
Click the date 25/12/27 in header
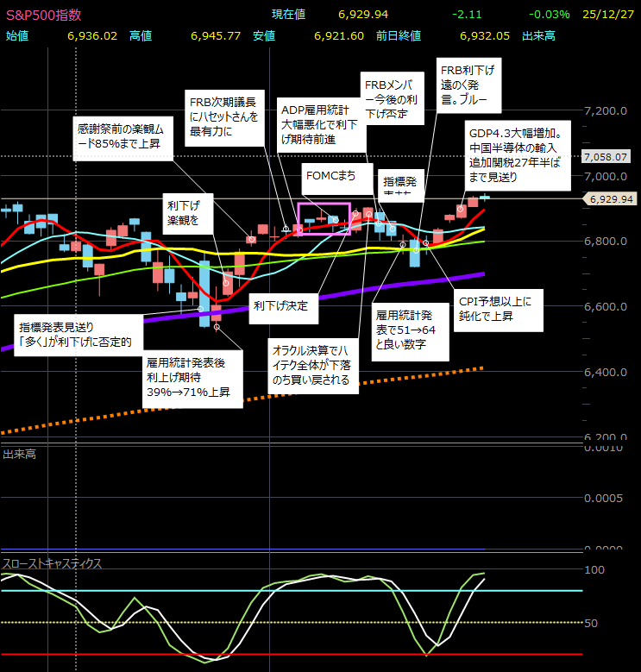click(608, 15)
